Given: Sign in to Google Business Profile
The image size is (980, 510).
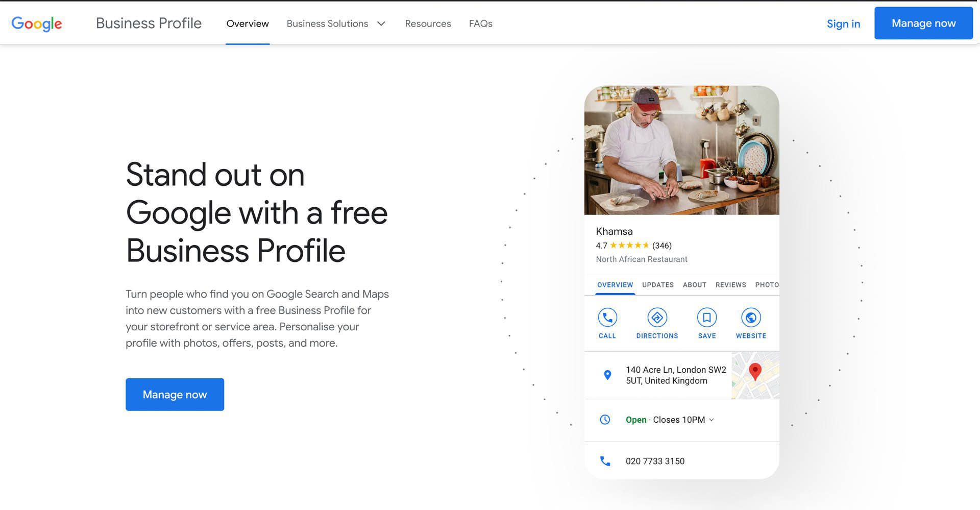Looking at the screenshot, I should [x=843, y=23].
